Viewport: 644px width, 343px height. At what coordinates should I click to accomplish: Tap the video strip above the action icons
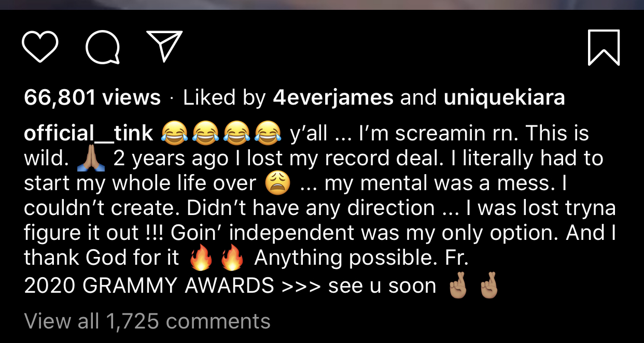pyautogui.click(x=322, y=5)
